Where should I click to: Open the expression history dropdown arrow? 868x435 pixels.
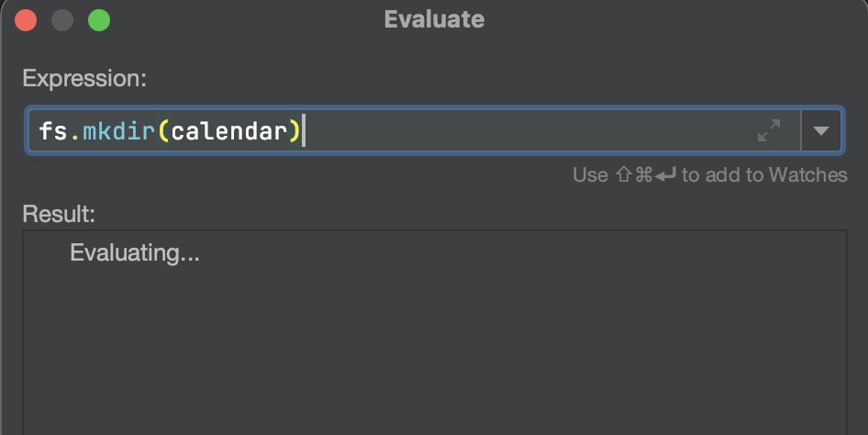[821, 130]
